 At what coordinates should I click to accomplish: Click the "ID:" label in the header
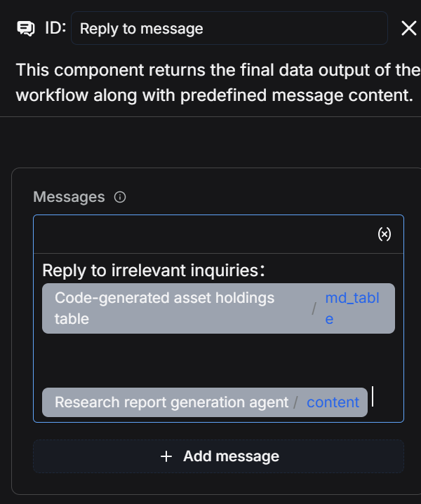click(55, 28)
